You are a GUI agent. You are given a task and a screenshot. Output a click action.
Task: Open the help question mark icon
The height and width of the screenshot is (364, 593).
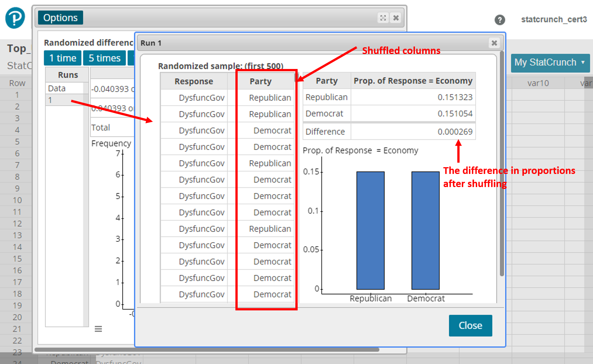point(500,20)
